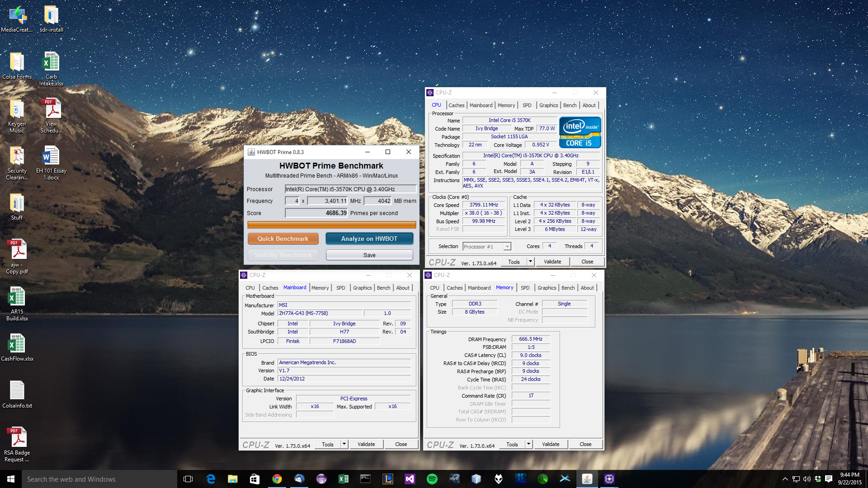Open SPD tab in Mainboard window
This screenshot has width=868, height=488.
click(x=340, y=288)
